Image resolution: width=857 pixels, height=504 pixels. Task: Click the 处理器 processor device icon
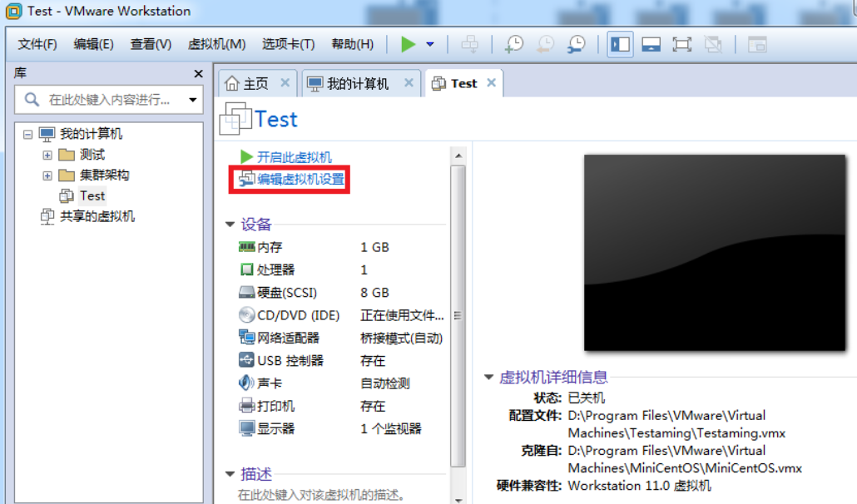pyautogui.click(x=246, y=269)
